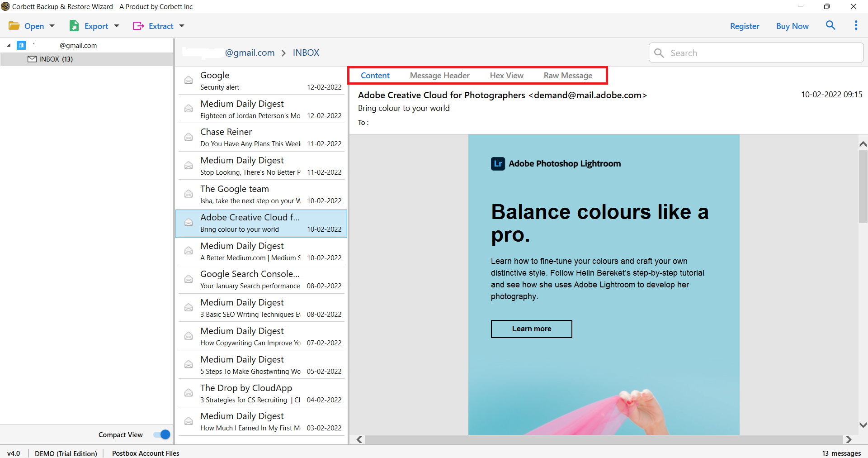Click the horizontal scrollbar of preview pane
This screenshot has height=458, width=868.
(x=604, y=439)
